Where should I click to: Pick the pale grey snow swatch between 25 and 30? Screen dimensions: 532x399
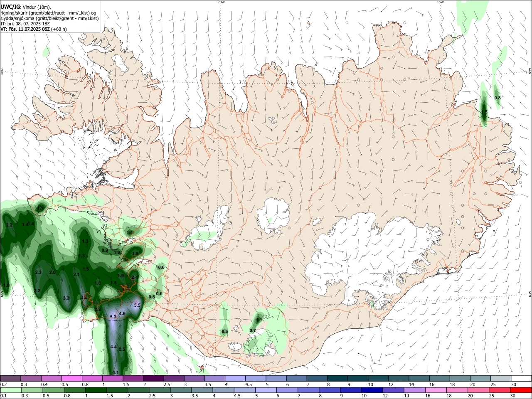(501, 379)
